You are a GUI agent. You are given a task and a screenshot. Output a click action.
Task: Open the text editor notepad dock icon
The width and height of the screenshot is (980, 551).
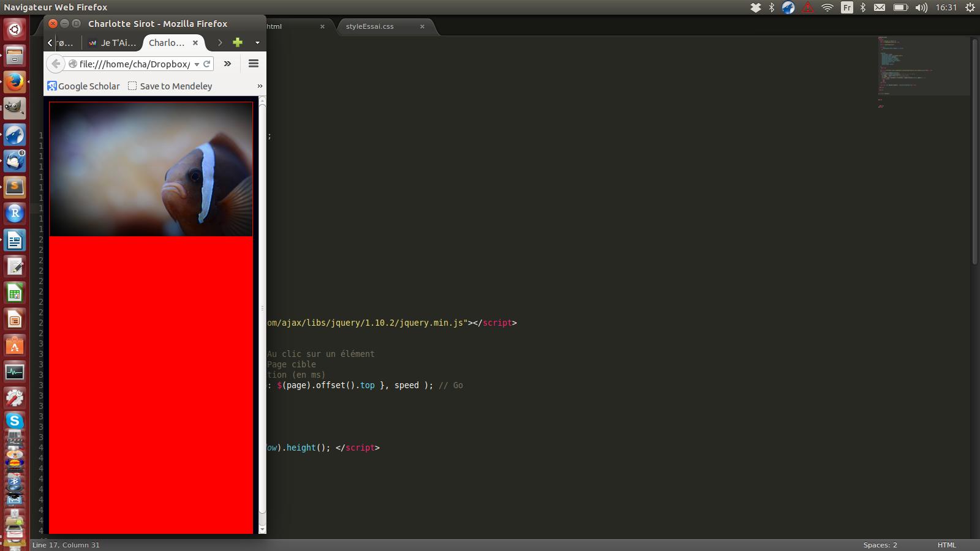coord(15,267)
